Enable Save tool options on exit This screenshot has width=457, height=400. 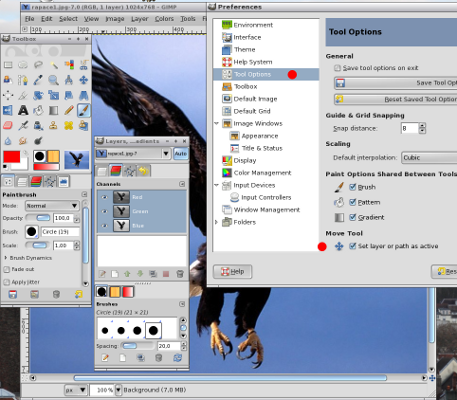(x=338, y=68)
